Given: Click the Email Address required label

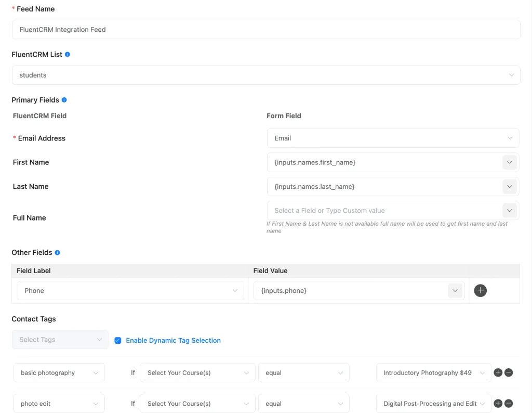Looking at the screenshot, I should tap(39, 138).
